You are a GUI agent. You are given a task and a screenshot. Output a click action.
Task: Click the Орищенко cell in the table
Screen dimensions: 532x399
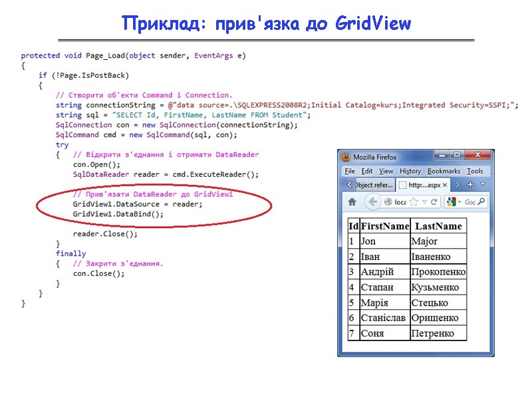click(438, 318)
